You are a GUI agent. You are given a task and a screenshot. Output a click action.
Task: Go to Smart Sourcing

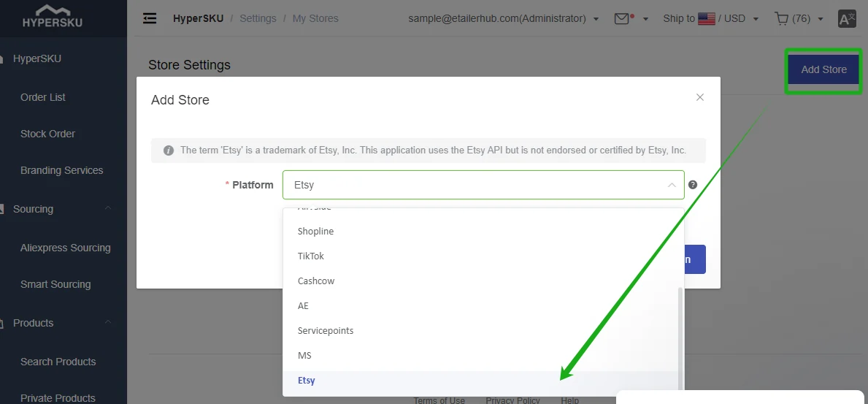55,285
